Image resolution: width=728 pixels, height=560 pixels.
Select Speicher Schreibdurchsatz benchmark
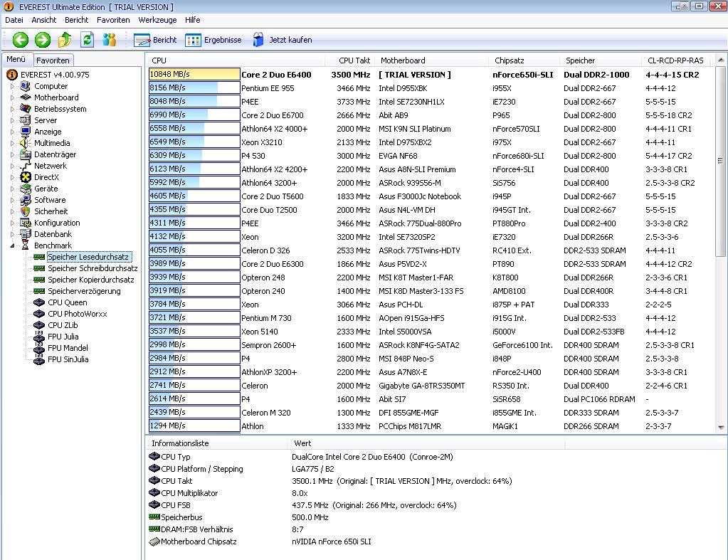coord(93,268)
